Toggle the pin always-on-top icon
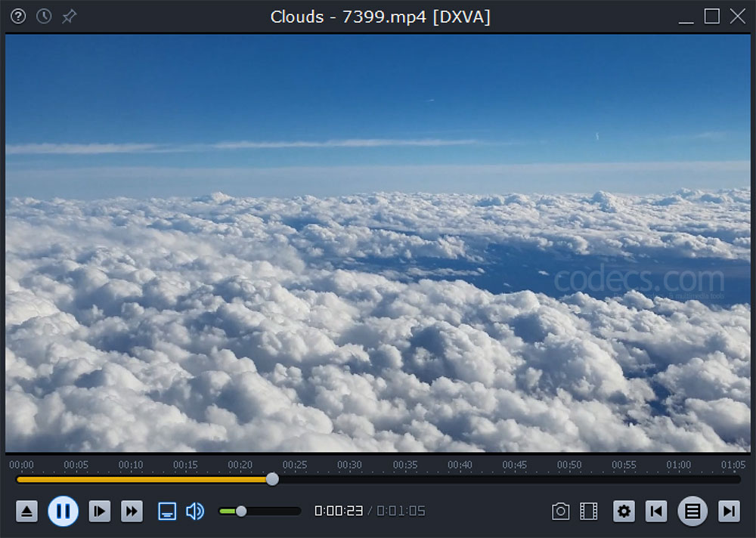Viewport: 756px width, 538px height. (70, 17)
